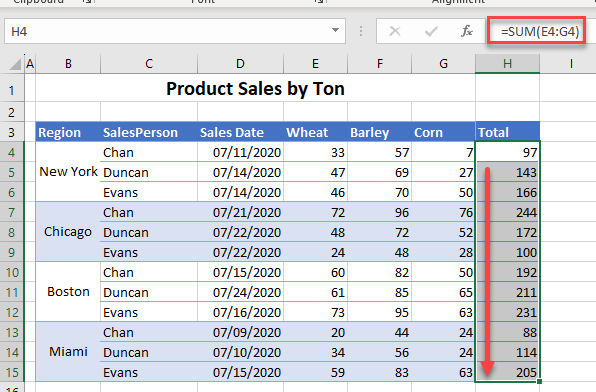Viewport: 596px width, 392px height.
Task: Click Total cell showing 100
Action: [x=507, y=252]
